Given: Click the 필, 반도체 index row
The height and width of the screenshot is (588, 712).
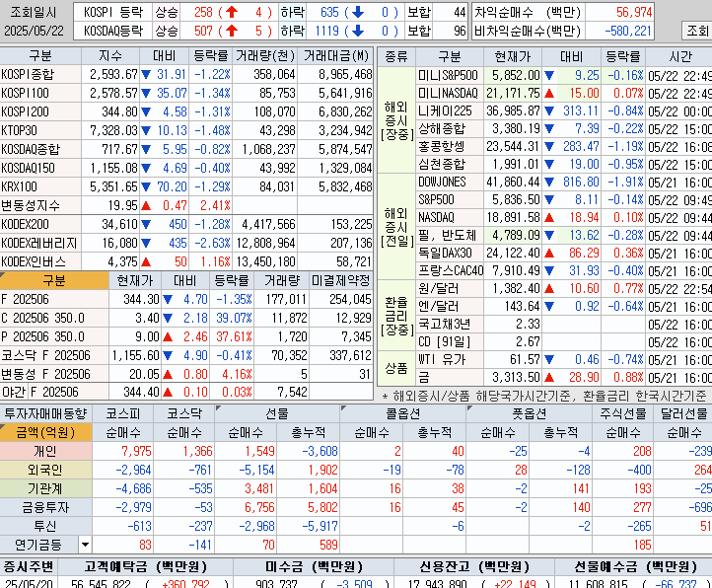Looking at the screenshot, I should pos(564,235).
